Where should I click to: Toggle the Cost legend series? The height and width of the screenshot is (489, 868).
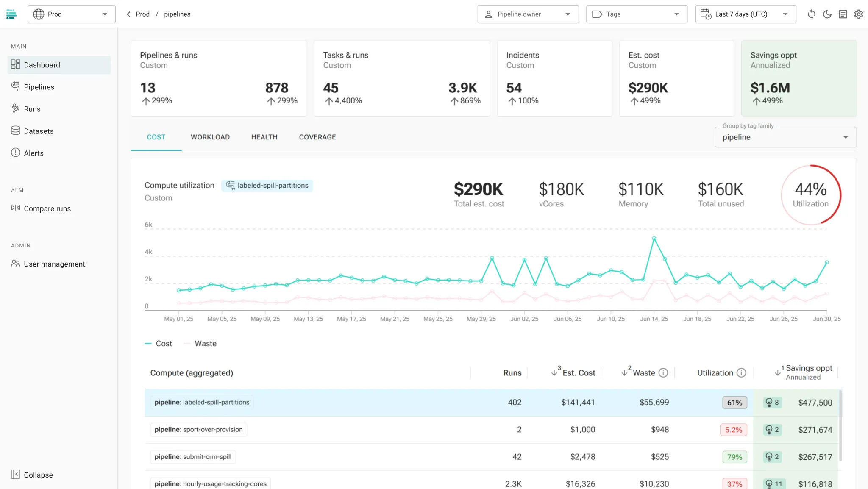(159, 344)
